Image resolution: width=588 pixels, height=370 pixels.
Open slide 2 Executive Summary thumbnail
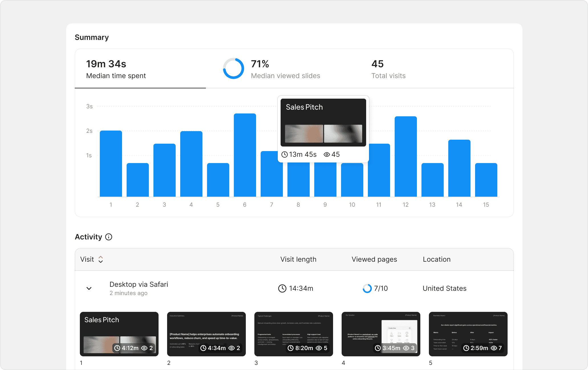click(206, 334)
